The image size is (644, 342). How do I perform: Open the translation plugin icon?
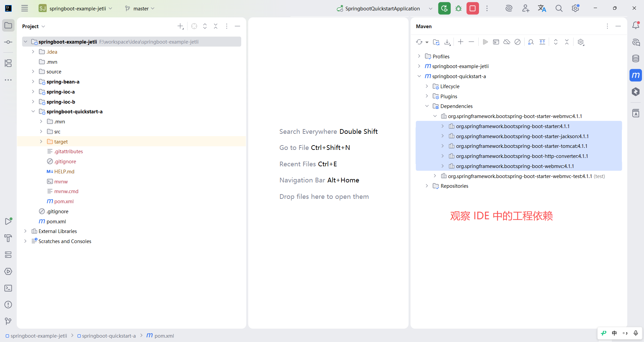542,8
